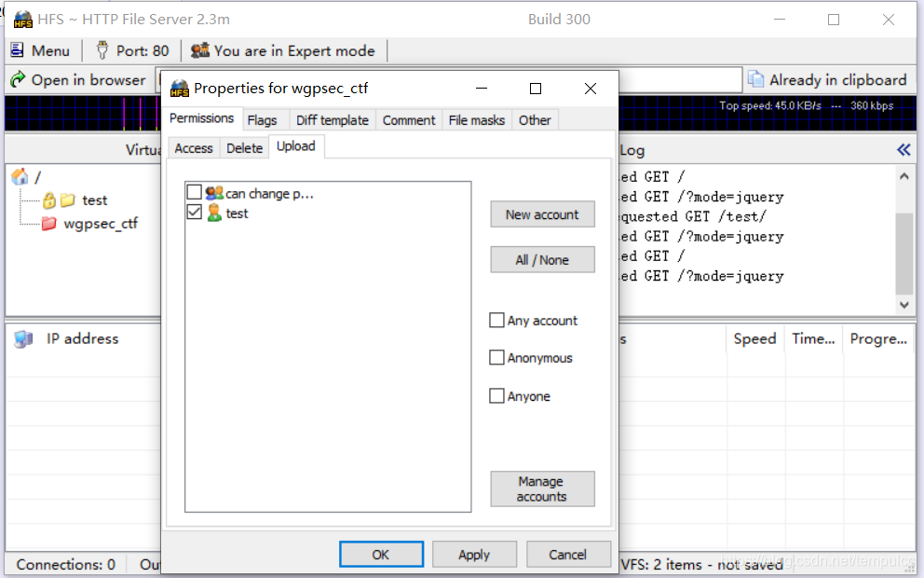Click the red wgpsec_ctf folder icon
This screenshot has height=578, width=924.
click(49, 224)
